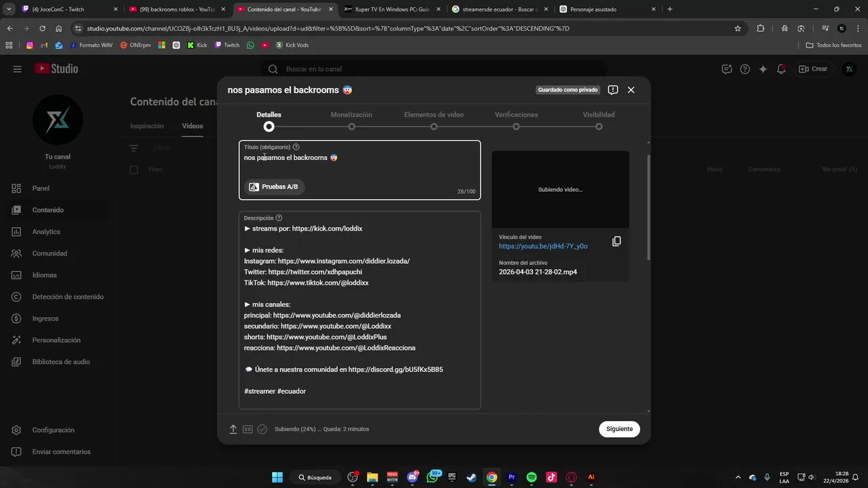Open Spotify from the taskbar
868x488 pixels.
tap(532, 477)
